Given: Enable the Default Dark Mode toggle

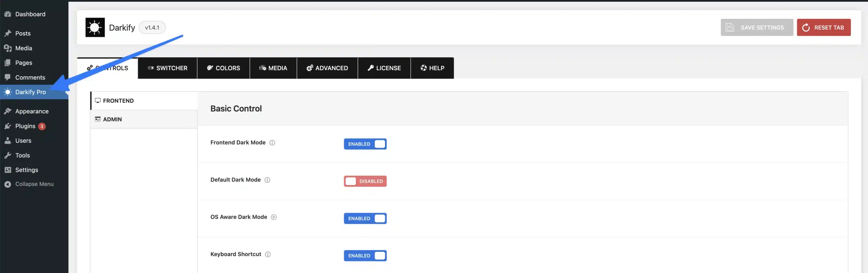Looking at the screenshot, I should pyautogui.click(x=365, y=181).
